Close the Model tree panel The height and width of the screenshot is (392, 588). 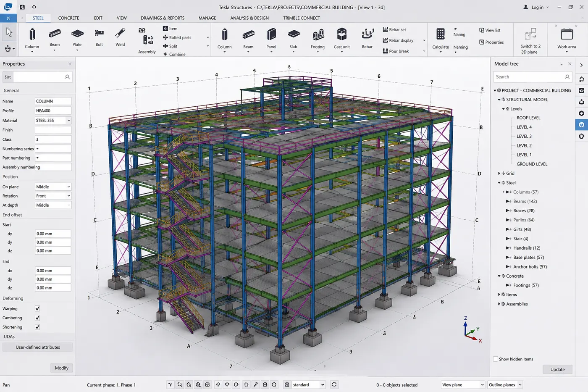tap(570, 64)
